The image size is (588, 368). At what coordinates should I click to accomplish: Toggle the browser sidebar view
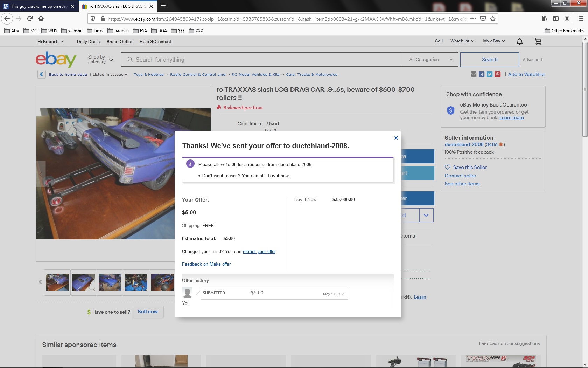point(555,19)
